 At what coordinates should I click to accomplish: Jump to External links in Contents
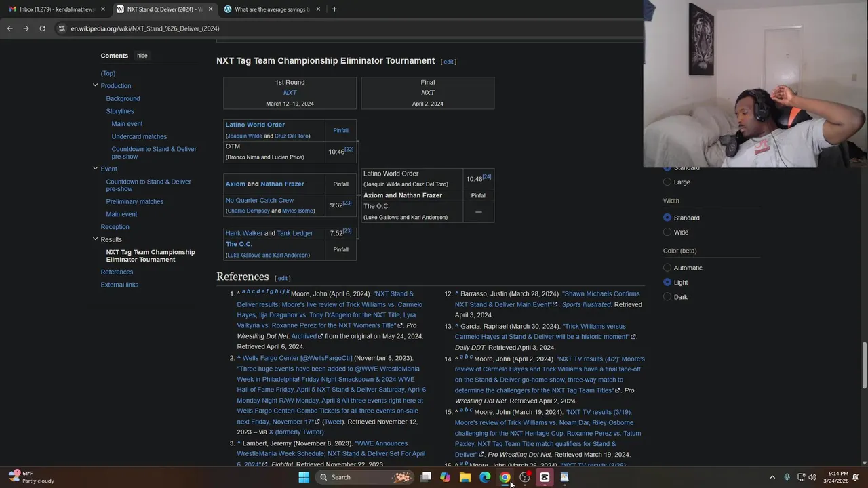point(119,285)
